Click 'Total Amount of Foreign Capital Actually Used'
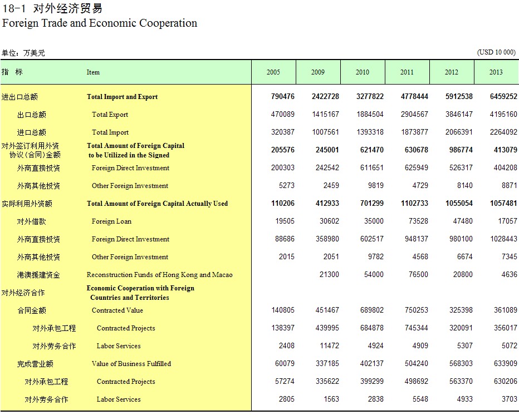Screen dimensions: 519x420 (157, 204)
